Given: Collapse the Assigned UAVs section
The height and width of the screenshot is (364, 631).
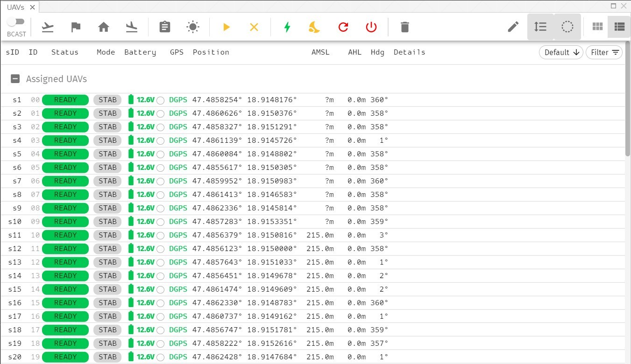Looking at the screenshot, I should (15, 78).
